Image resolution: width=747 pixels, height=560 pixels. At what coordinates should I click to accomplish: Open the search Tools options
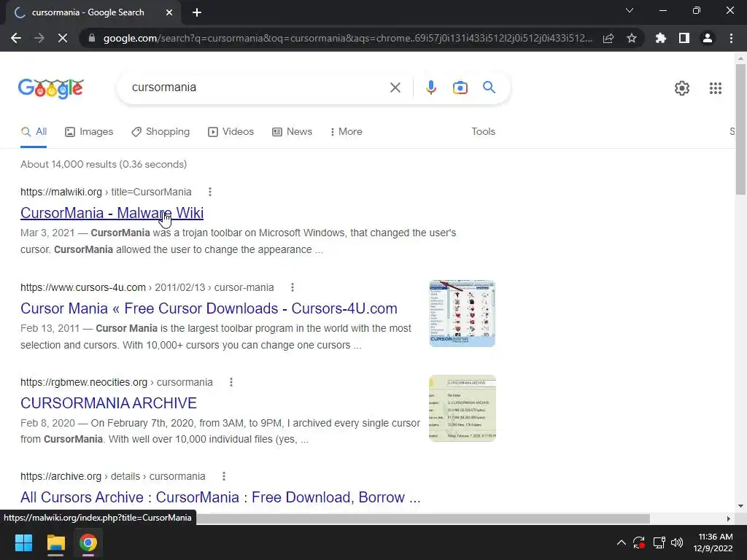click(483, 132)
